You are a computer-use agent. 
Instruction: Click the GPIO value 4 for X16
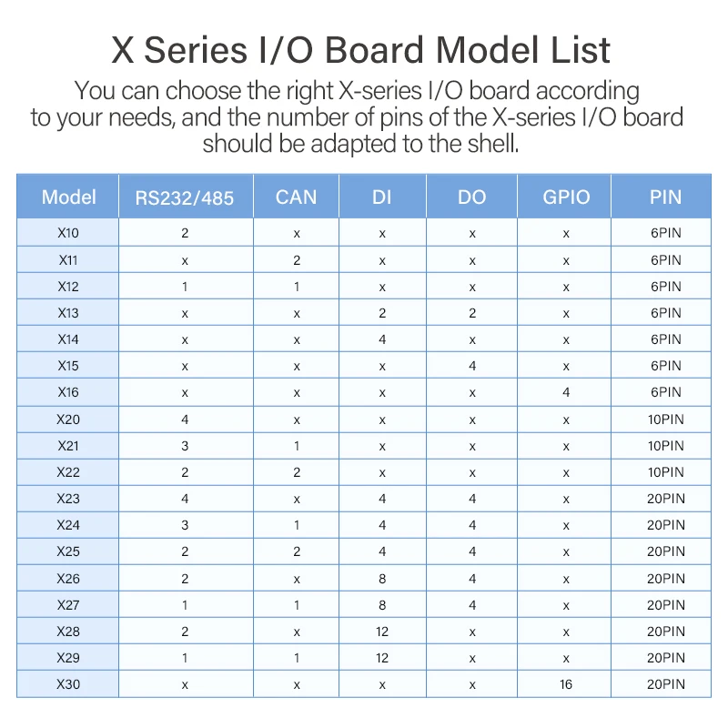tap(566, 392)
